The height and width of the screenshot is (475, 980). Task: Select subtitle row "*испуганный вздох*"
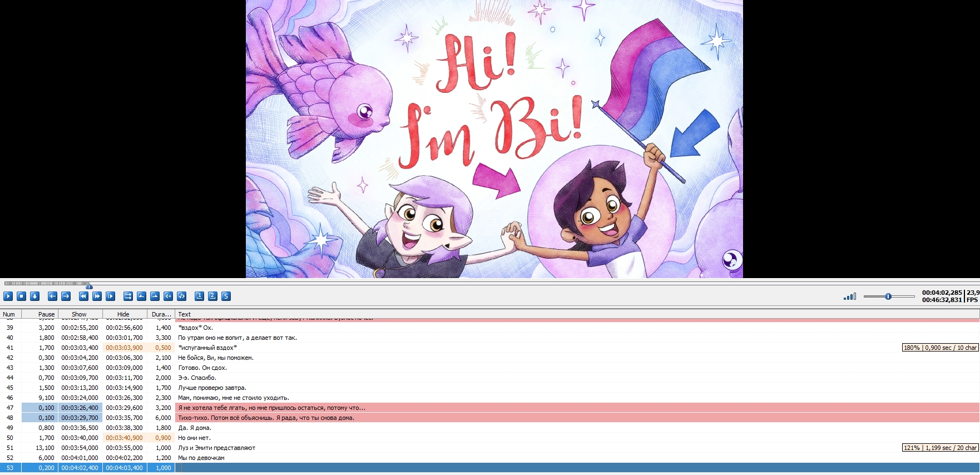coord(490,348)
